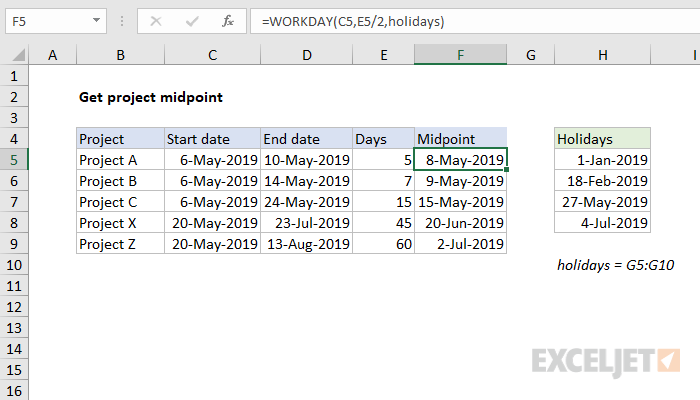Screen dimensions: 700x400
Task: Click the formula bar options dots handle
Action: pyautogui.click(x=122, y=21)
